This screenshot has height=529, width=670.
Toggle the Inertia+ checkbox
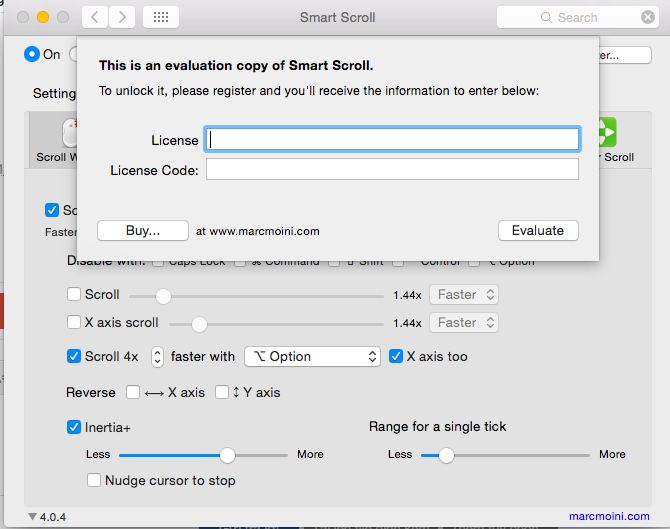pyautogui.click(x=74, y=427)
